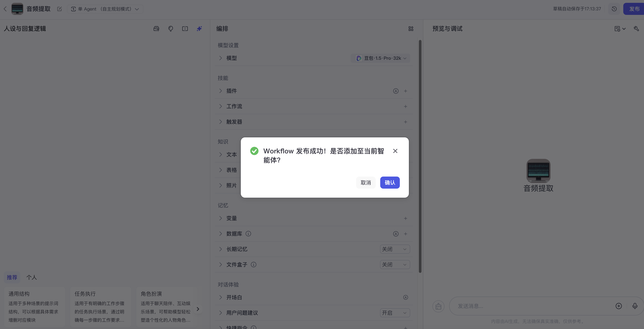The width and height of the screenshot is (644, 329).
Task: Click the prompt compare icon
Action: pyautogui.click(x=185, y=29)
